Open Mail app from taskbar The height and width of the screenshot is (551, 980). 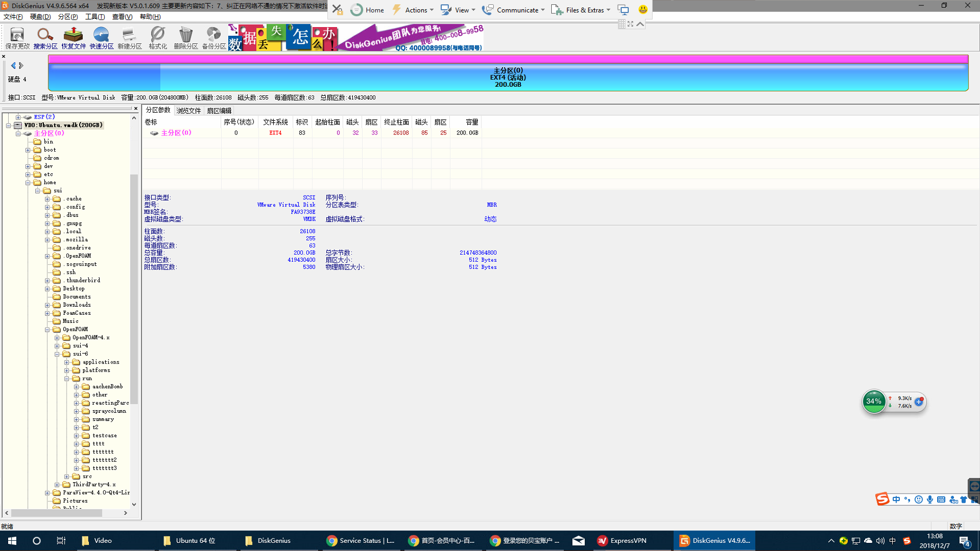pos(578,541)
